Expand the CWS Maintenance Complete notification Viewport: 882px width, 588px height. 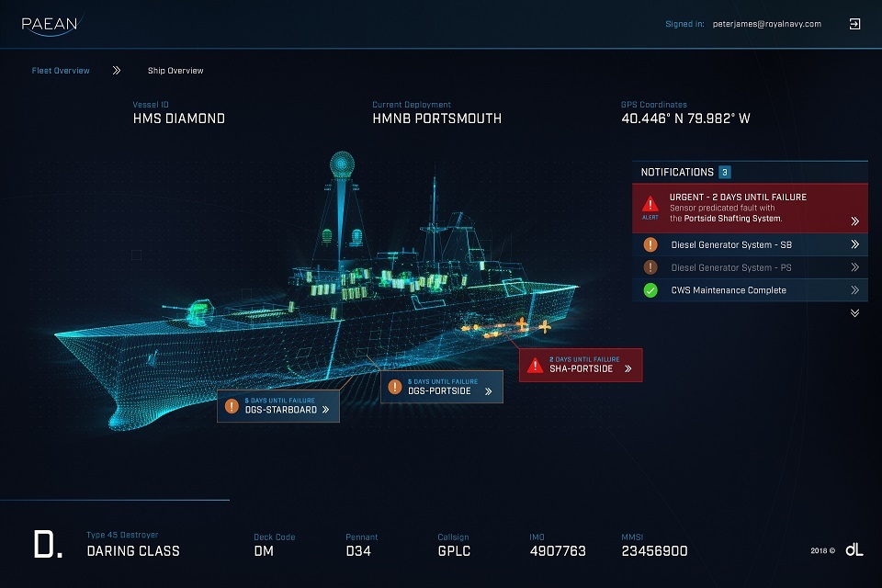(854, 290)
